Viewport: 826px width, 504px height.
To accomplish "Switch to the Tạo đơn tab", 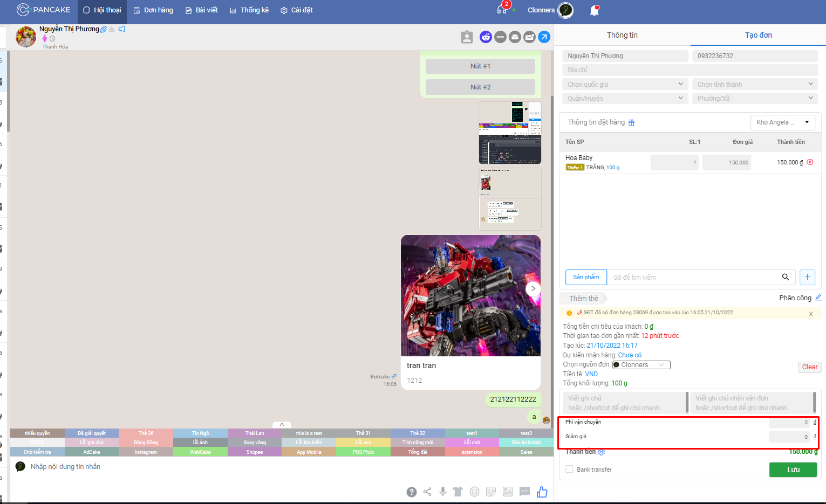I will click(758, 35).
